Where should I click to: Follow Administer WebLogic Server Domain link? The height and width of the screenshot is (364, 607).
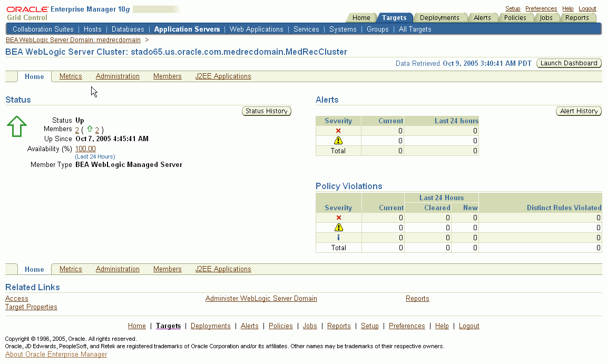click(261, 298)
